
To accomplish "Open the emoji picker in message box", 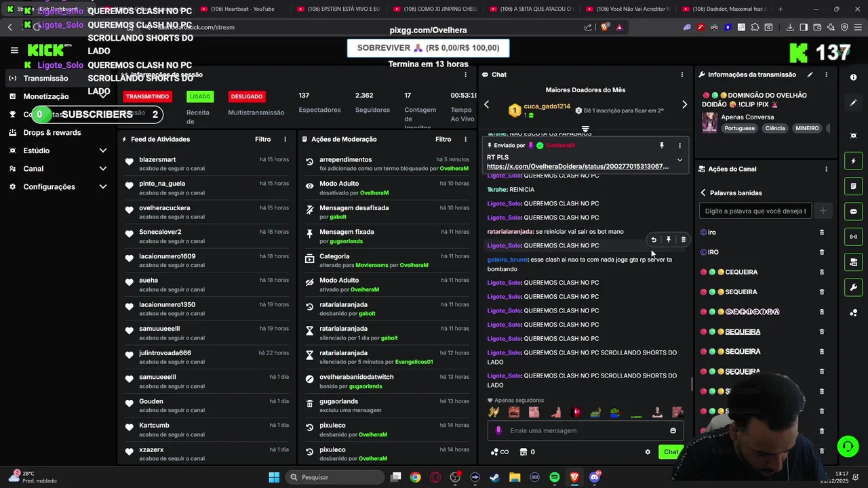I will point(673,430).
